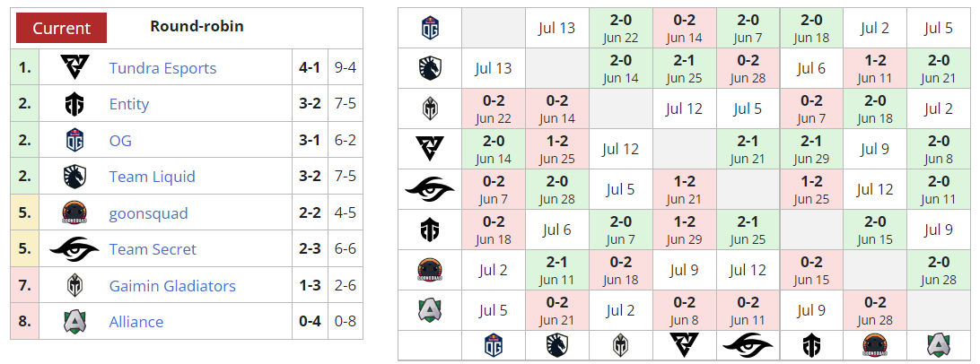Open the Gaimin Gladiators team link
Image resolution: width=980 pixels, height=364 pixels.
click(172, 286)
